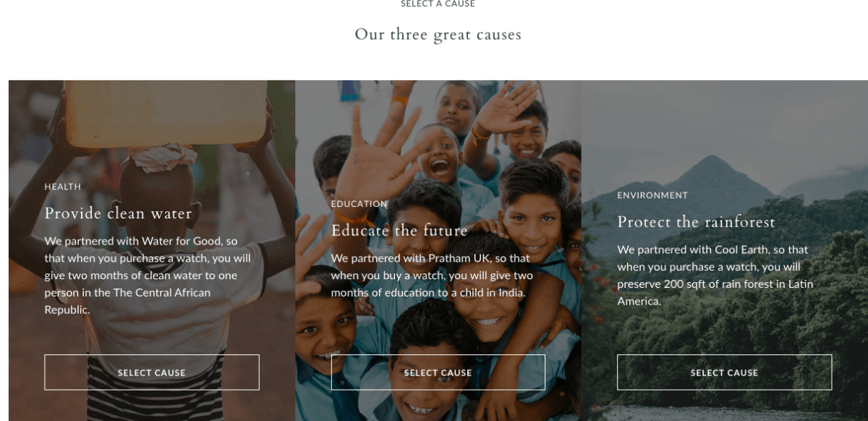Screen dimensions: 868x421
Task: Select the rainforest cause button
Action: point(724,373)
